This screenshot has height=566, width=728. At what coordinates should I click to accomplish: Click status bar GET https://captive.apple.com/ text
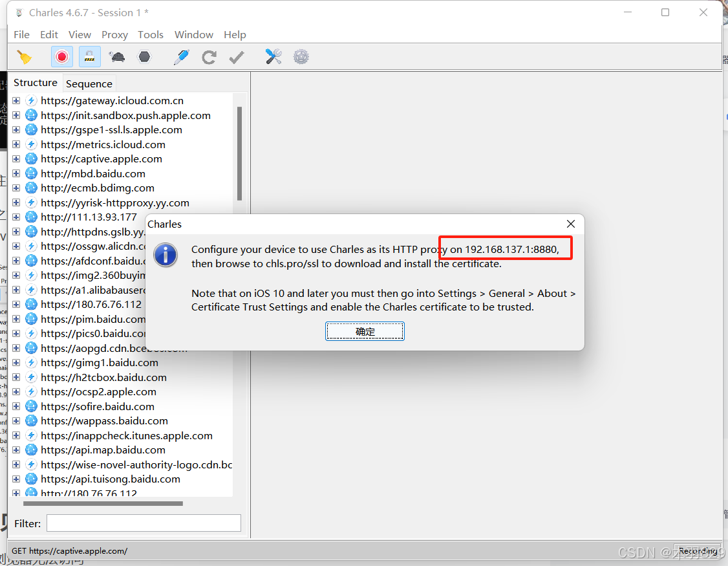pos(70,550)
